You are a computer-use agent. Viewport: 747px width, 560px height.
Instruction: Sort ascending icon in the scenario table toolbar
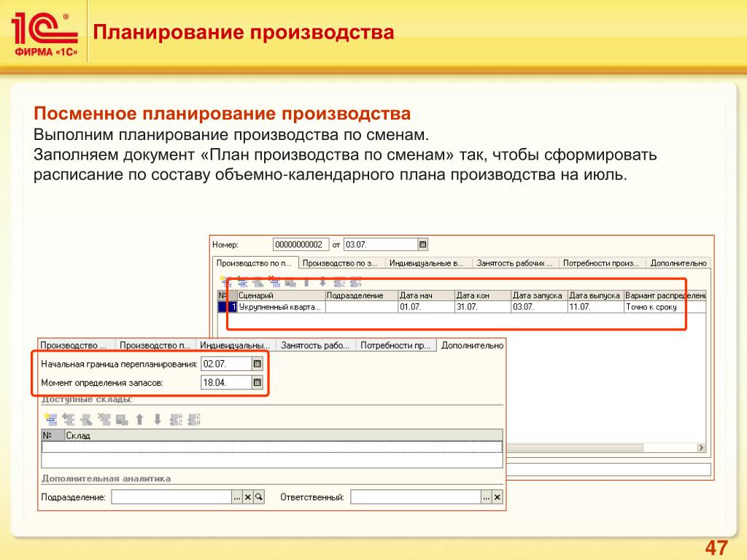(339, 281)
